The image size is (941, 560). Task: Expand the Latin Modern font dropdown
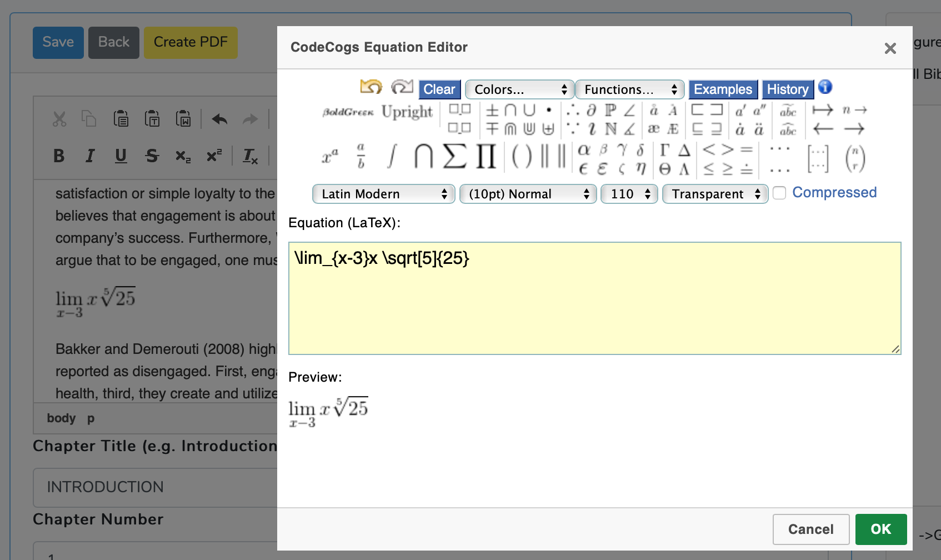[383, 194]
